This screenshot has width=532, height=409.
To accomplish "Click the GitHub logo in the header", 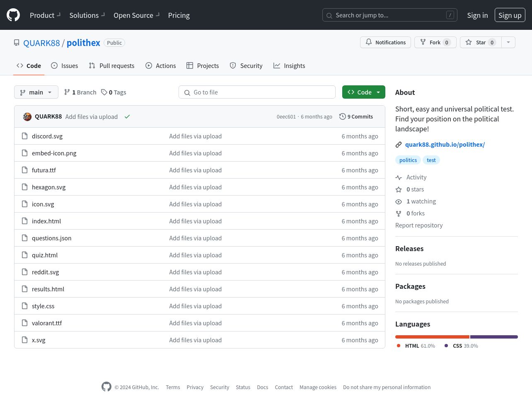I will pos(13,15).
